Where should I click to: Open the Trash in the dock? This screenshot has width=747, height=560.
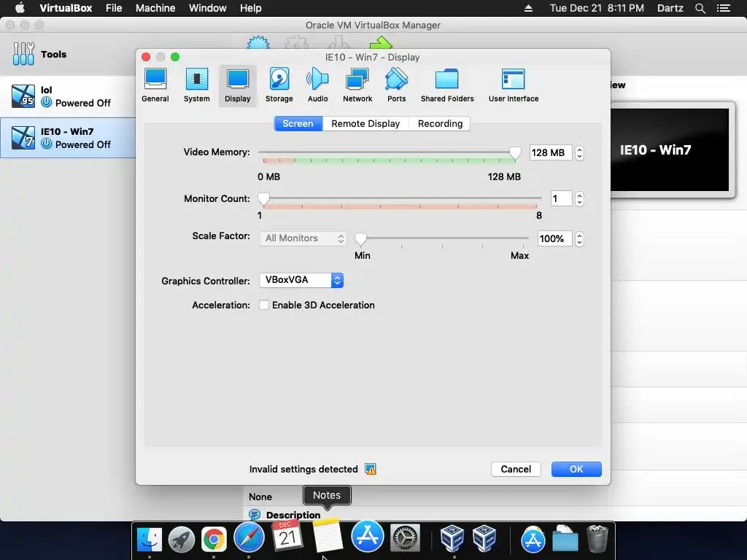[597, 539]
